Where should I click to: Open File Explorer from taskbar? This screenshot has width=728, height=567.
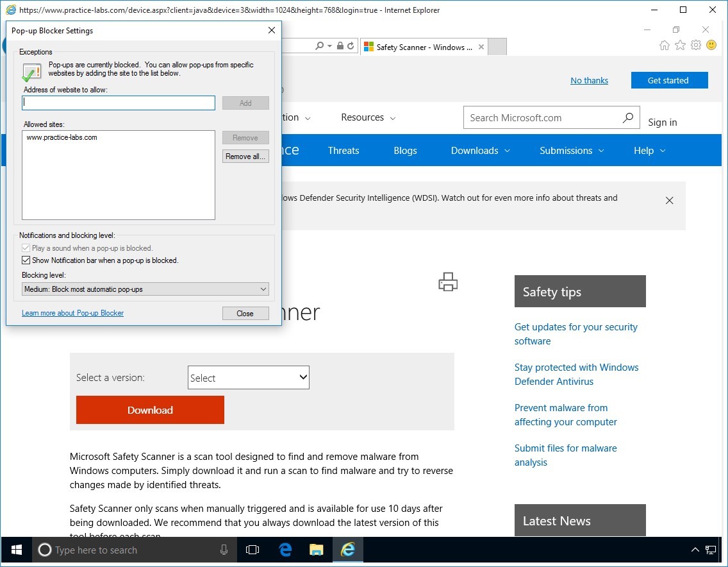tap(316, 550)
